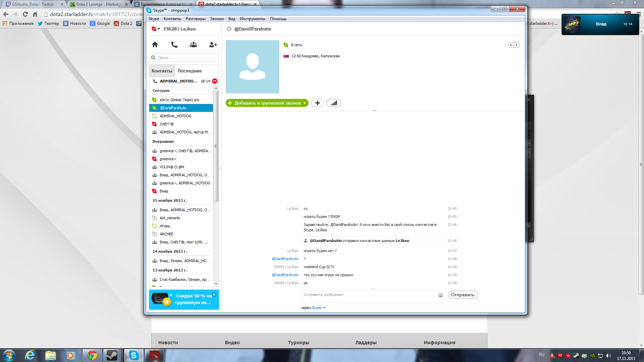Click the add contact icon
Screen dimensions: 644x362
coord(213,45)
